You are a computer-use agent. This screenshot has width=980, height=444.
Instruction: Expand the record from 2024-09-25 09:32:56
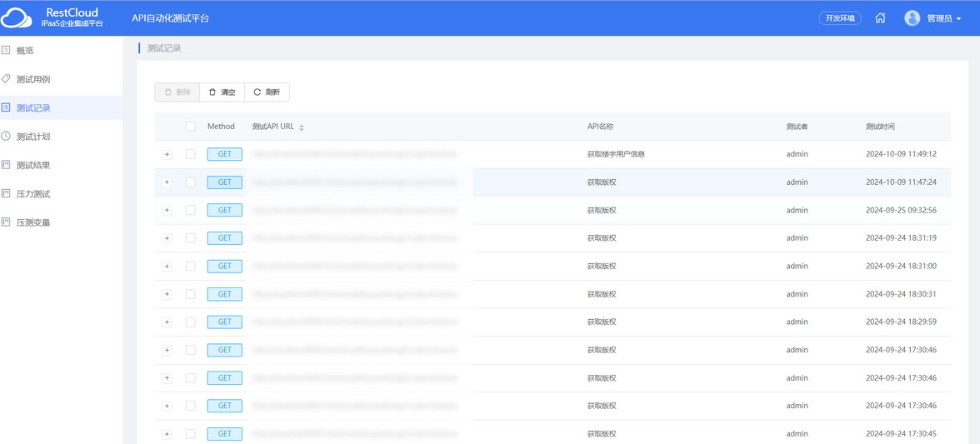[x=167, y=210]
